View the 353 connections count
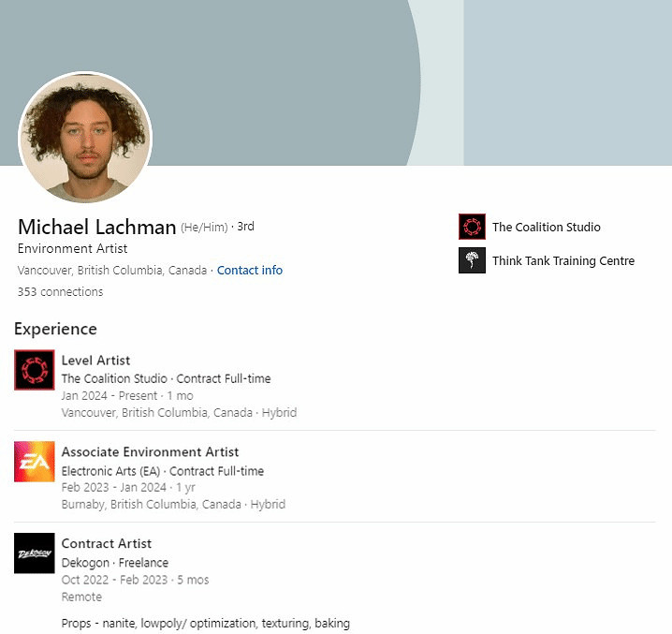Image resolution: width=672 pixels, height=634 pixels. pos(60,291)
